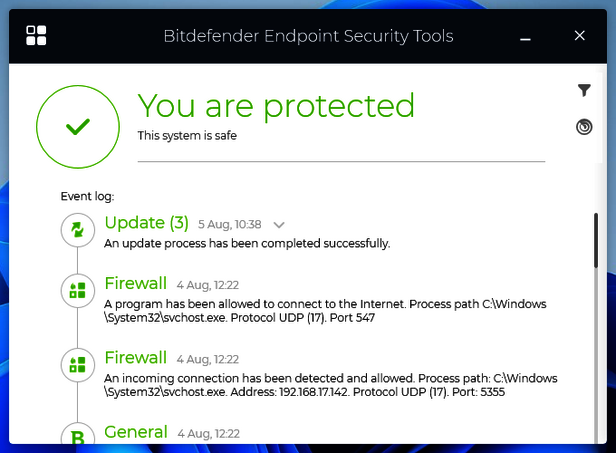
Task: Minimize the Bitdefender window
Action: [x=526, y=37]
